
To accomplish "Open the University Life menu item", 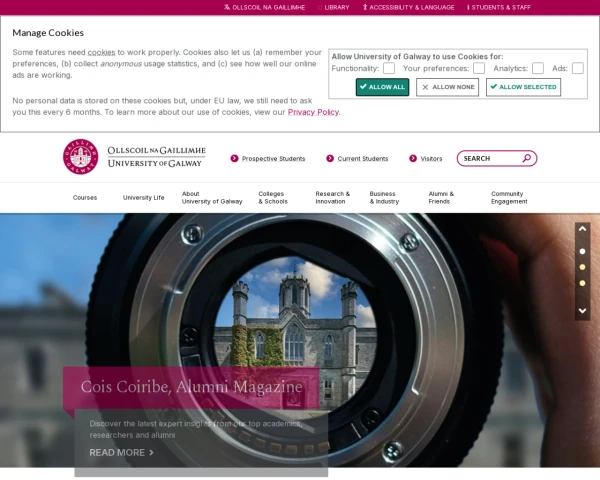I will tap(144, 198).
